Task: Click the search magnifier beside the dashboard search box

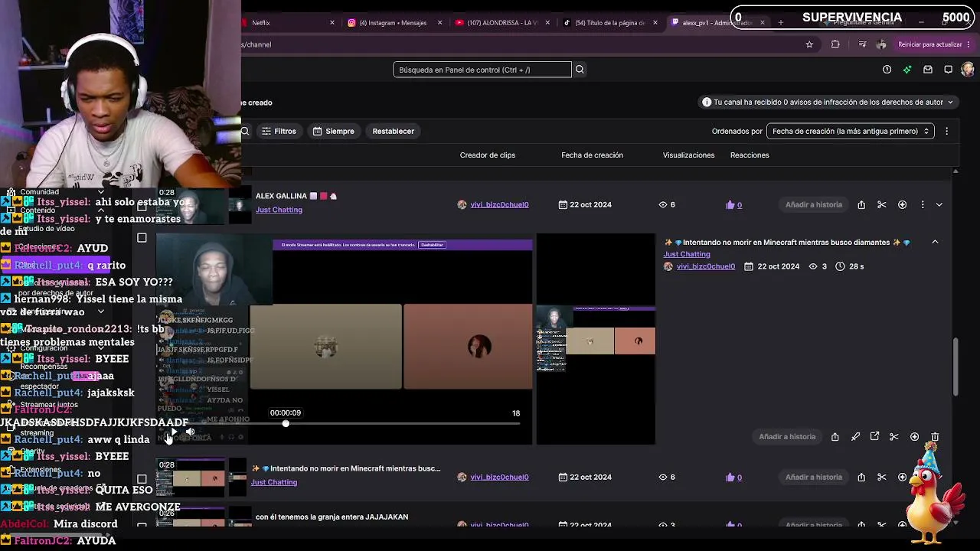Action: [580, 70]
